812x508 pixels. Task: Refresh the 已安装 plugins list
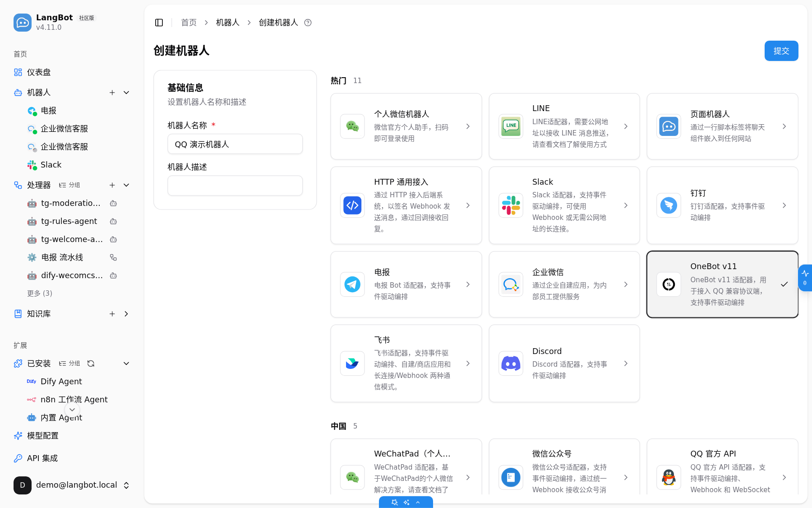pyautogui.click(x=91, y=364)
